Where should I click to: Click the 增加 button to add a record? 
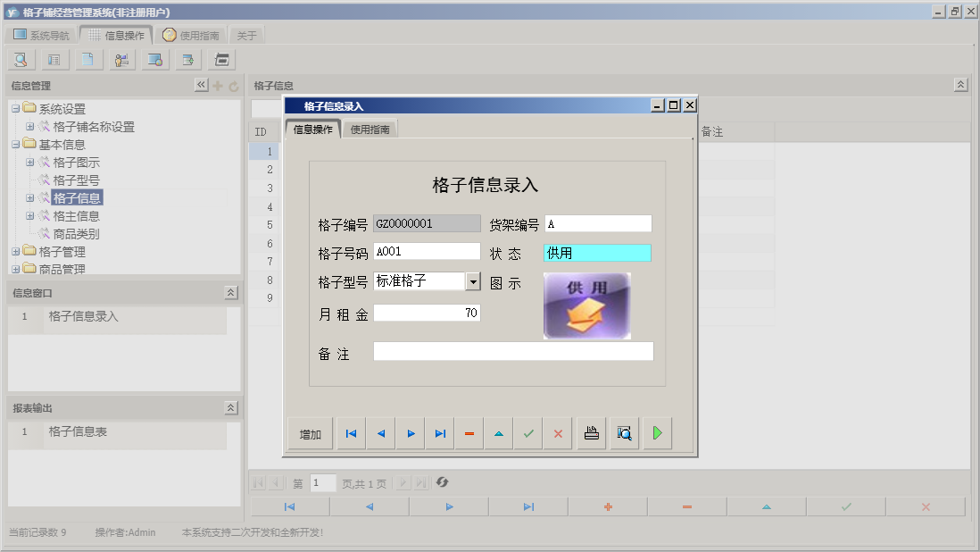click(x=309, y=433)
